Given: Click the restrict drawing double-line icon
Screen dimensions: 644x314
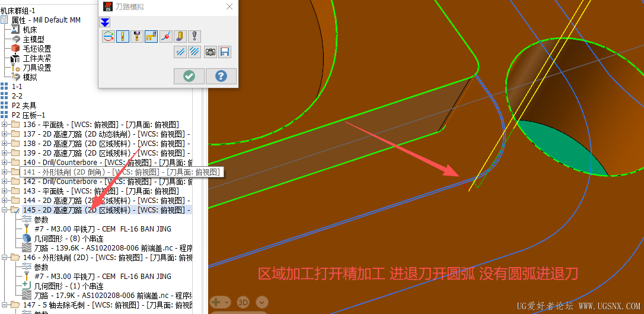Looking at the screenshot, I should 180,52.
